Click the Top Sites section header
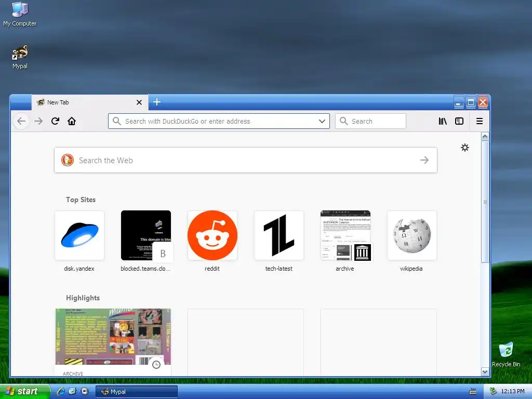532x399 pixels. [81, 199]
